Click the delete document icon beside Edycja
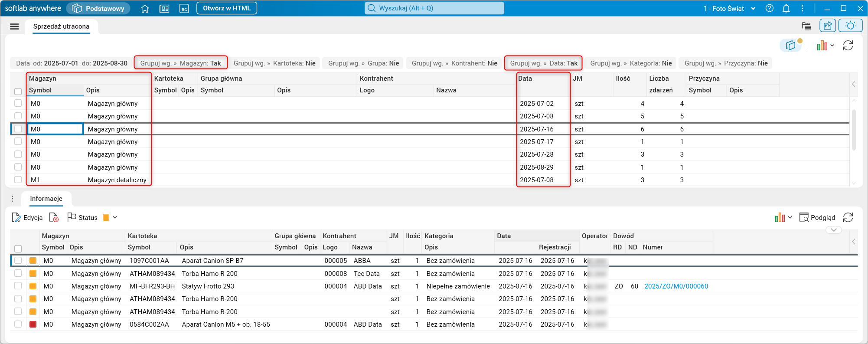The image size is (868, 344). click(x=54, y=218)
